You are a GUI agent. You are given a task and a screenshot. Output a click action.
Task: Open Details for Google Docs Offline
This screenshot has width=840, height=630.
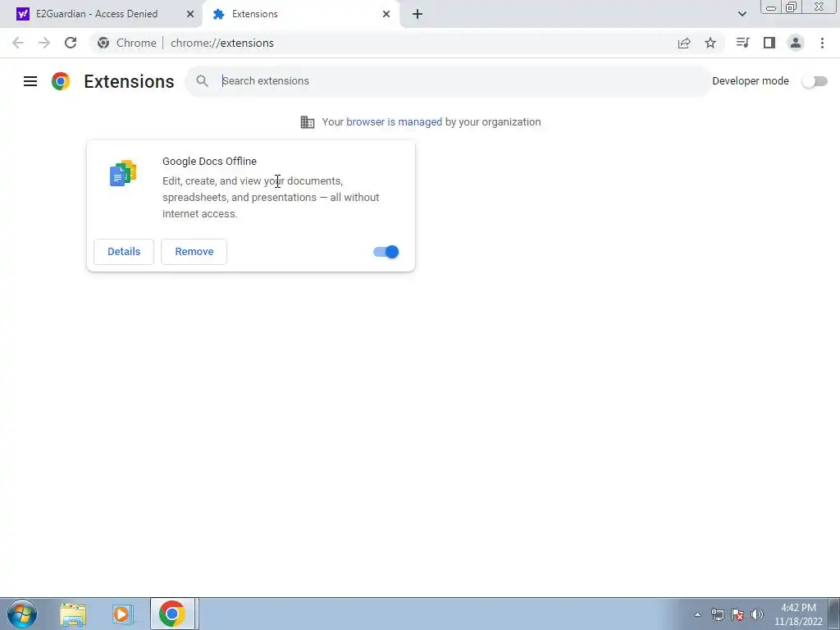[124, 252]
